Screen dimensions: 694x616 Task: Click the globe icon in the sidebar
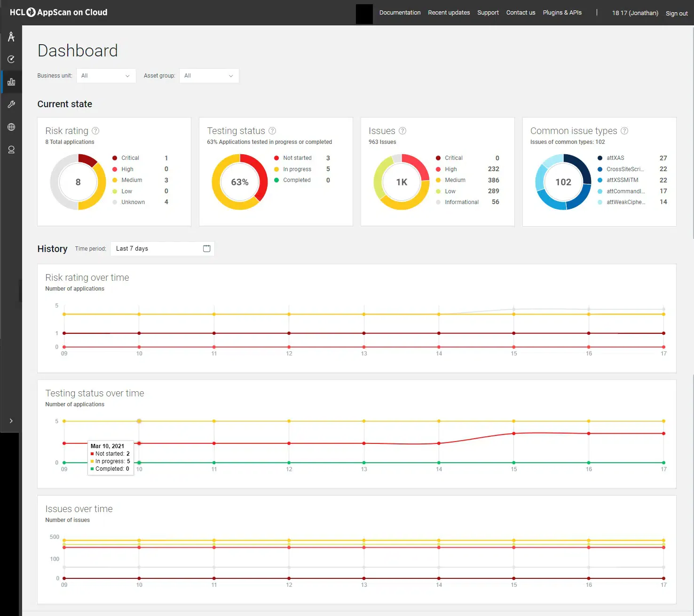(x=11, y=126)
